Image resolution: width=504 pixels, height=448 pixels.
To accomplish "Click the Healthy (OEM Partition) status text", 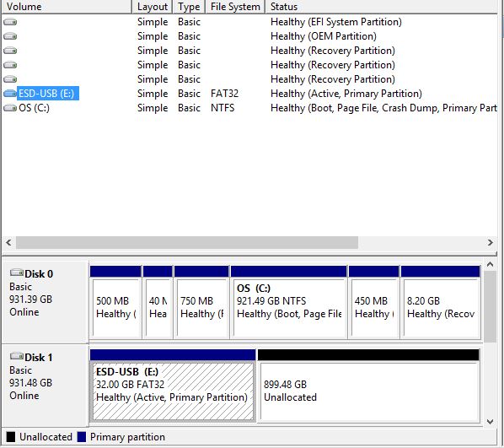I will [324, 36].
